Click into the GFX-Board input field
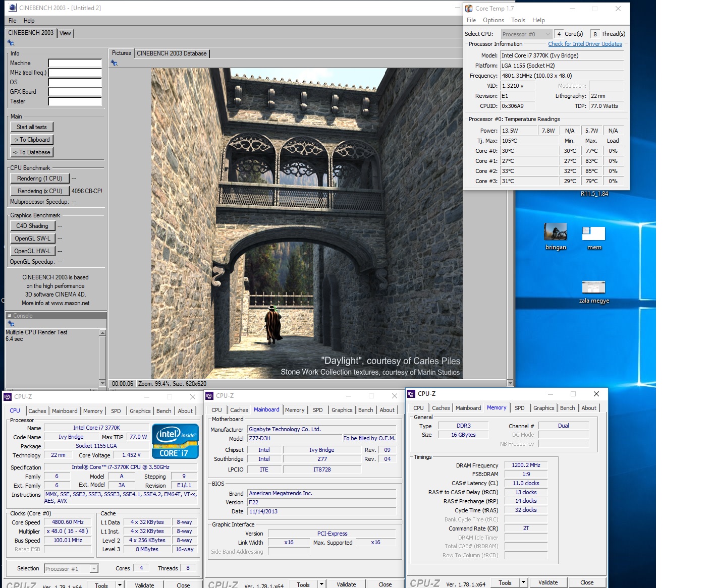Viewport: 713px width, 588px height. [x=75, y=92]
